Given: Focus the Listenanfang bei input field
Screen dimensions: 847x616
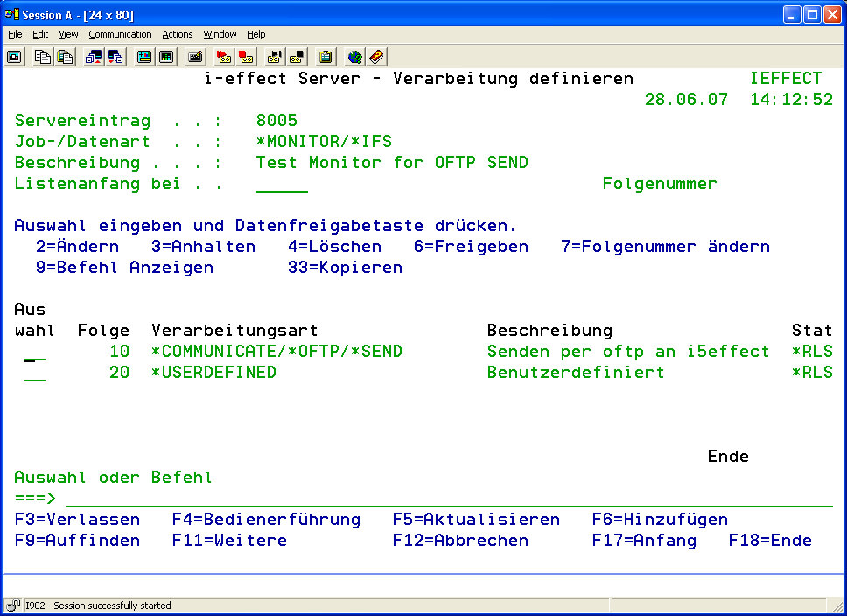Looking at the screenshot, I should [282, 184].
